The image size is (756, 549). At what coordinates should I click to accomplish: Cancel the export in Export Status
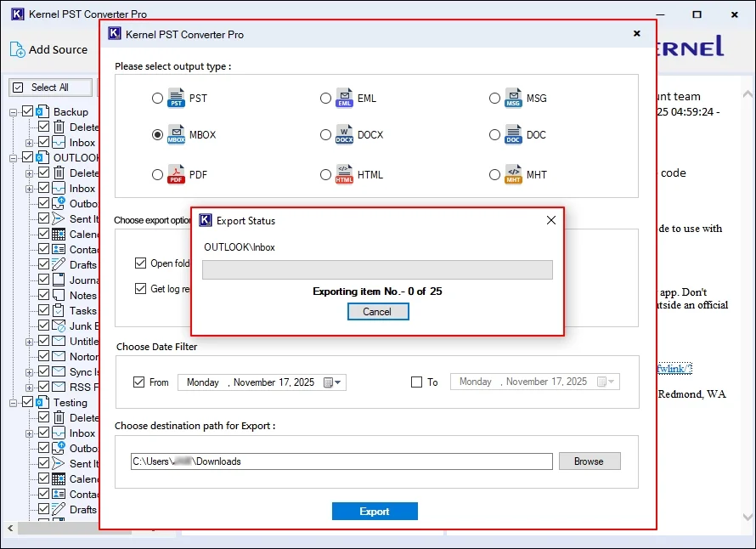click(x=378, y=312)
